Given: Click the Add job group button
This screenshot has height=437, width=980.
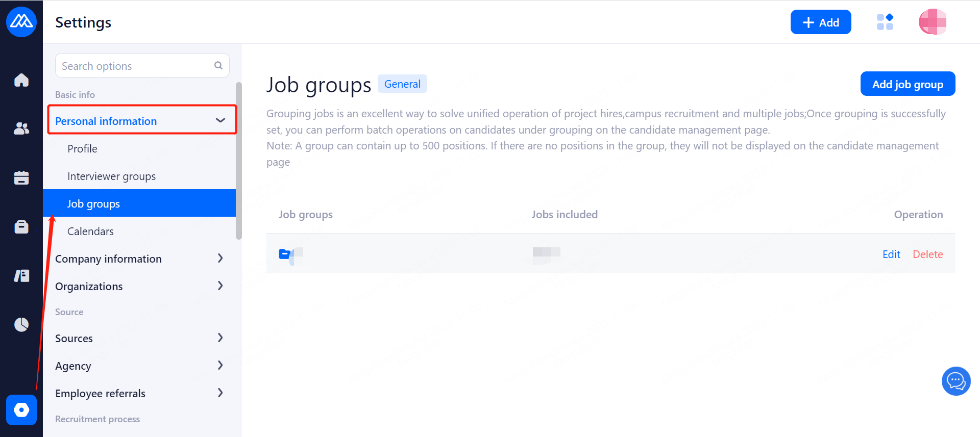Looking at the screenshot, I should coord(907,84).
